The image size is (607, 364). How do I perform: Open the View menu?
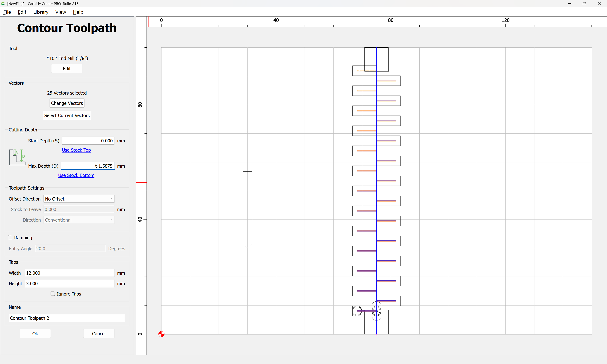[61, 12]
